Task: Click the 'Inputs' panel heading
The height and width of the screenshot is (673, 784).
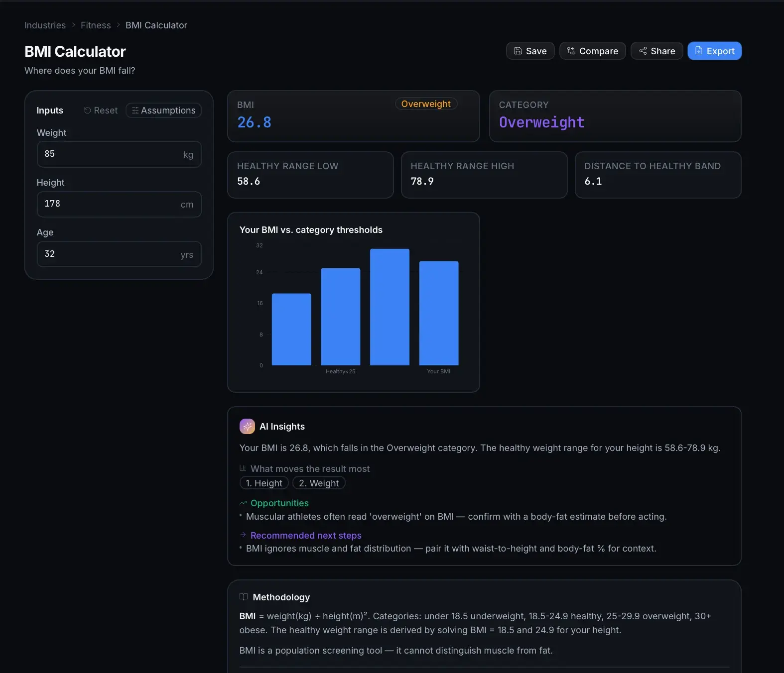Action: [50, 110]
